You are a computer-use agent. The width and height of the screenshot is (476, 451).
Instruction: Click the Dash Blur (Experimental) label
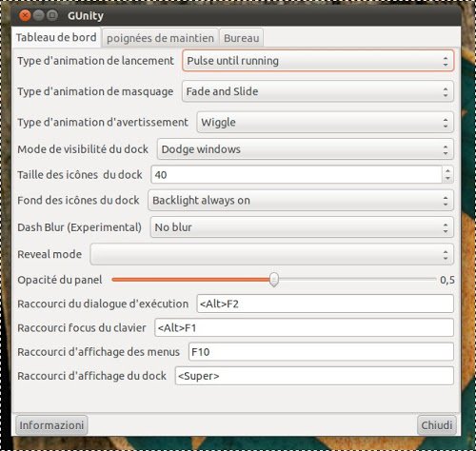click(79, 227)
